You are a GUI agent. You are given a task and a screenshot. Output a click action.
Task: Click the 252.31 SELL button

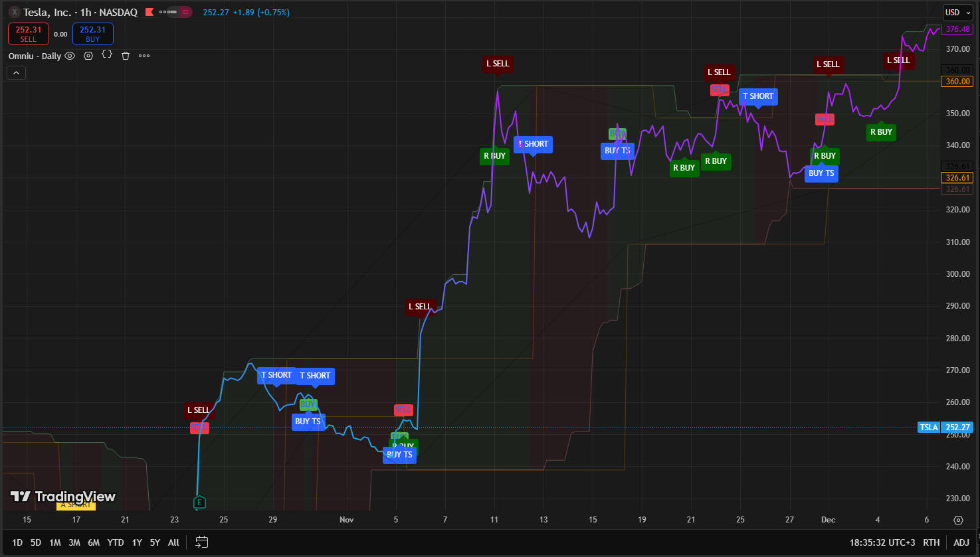click(x=29, y=34)
